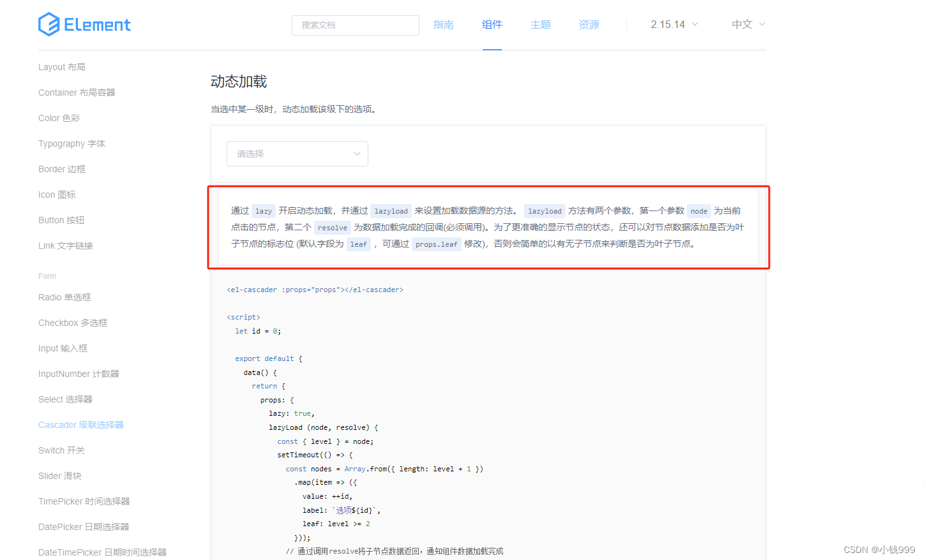Click the 'resolve' code tag in description
This screenshot has height=560, width=925.
333,228
